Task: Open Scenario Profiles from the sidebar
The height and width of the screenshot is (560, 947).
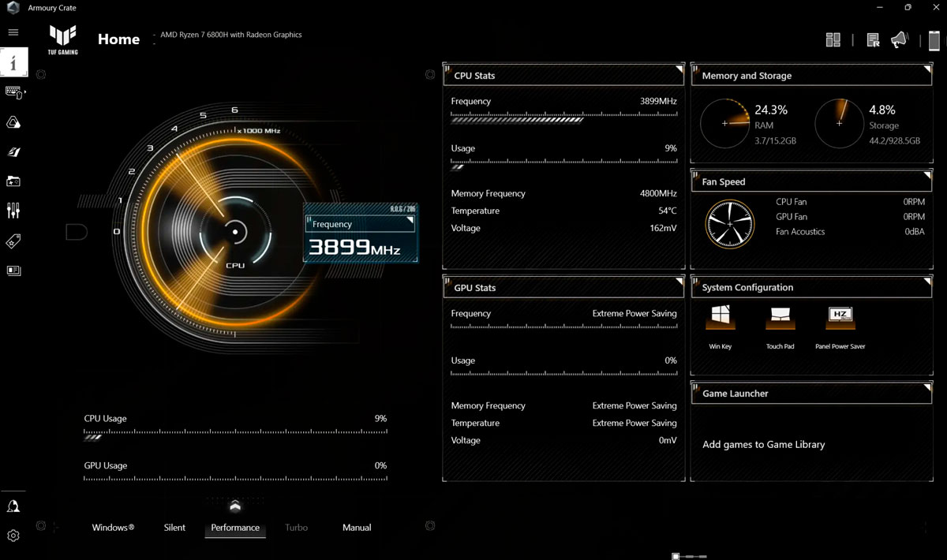Action: click(13, 151)
